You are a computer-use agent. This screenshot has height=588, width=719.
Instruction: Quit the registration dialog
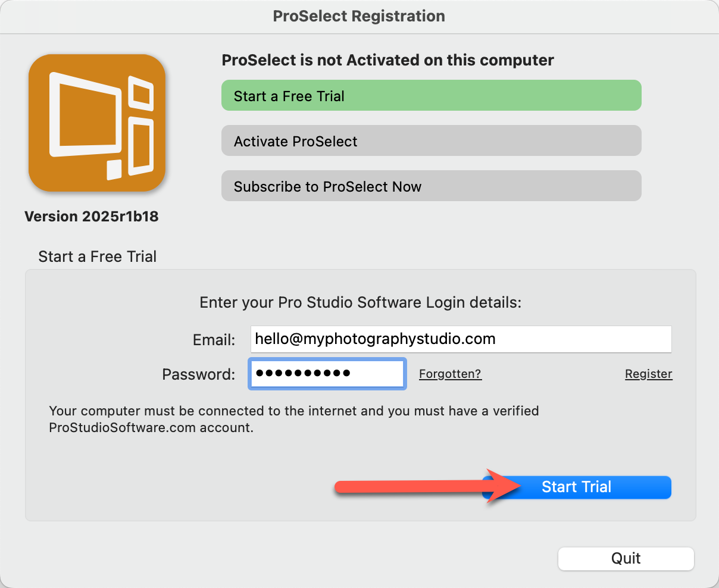click(626, 558)
